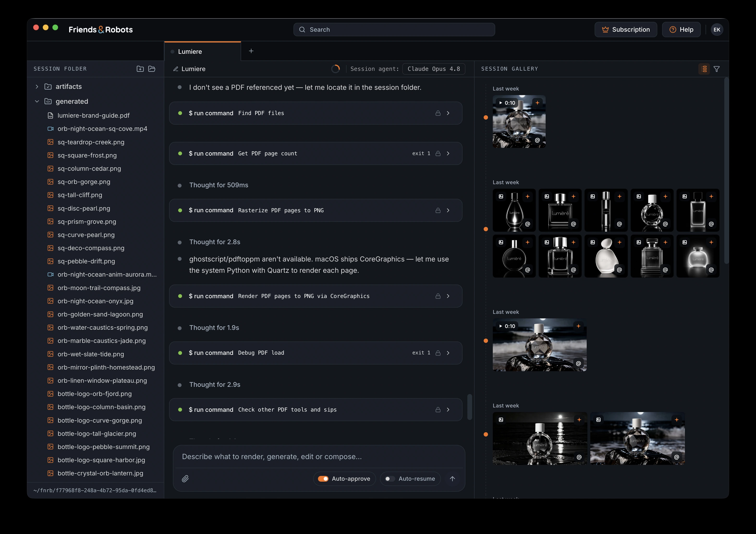756x534 pixels.
Task: Click the plus icon on first video thumbnail
Action: coord(537,103)
